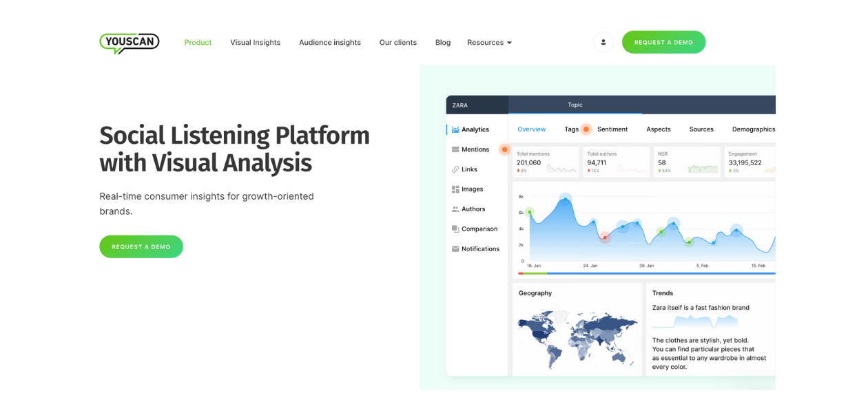
Task: Click the Analytics chart icon in sidebar
Action: (x=455, y=129)
